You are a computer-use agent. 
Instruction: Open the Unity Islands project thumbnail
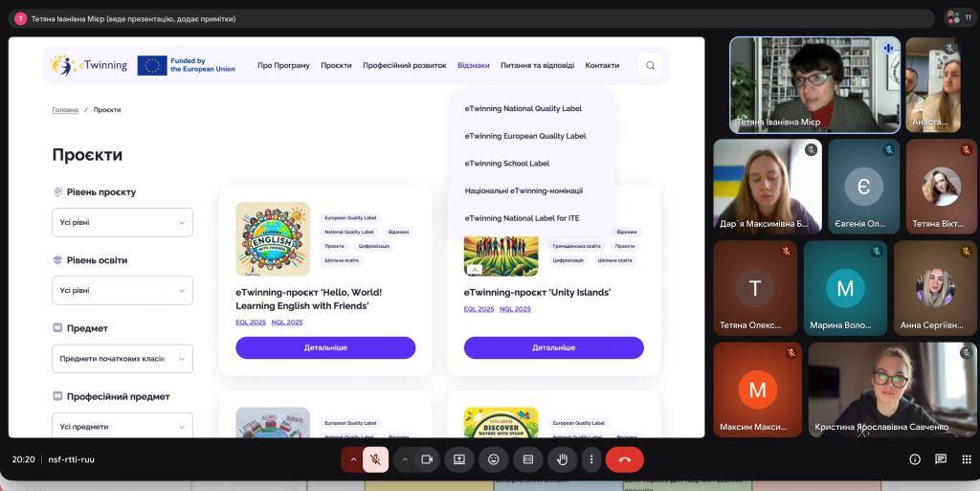click(501, 255)
